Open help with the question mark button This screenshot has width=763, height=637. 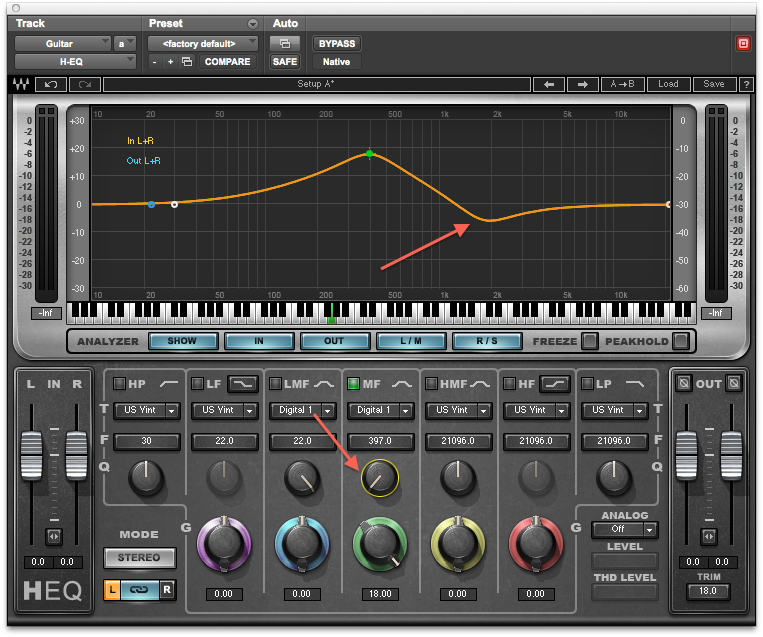746,85
